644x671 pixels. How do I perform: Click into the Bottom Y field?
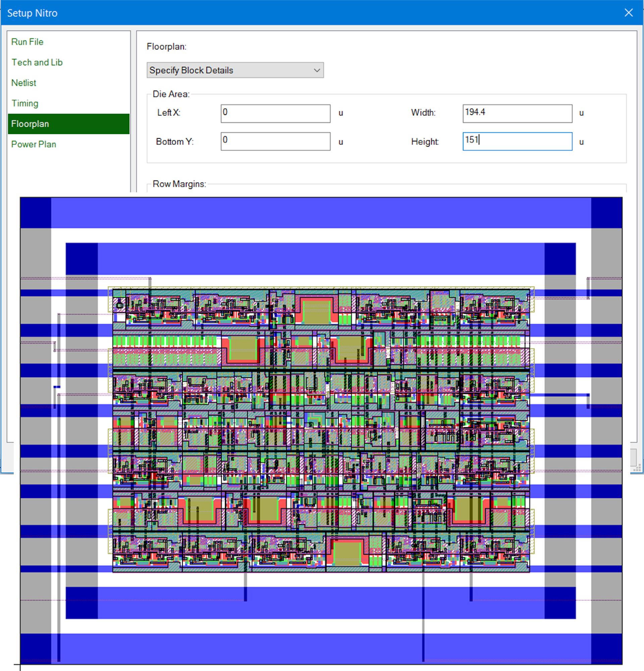275,141
